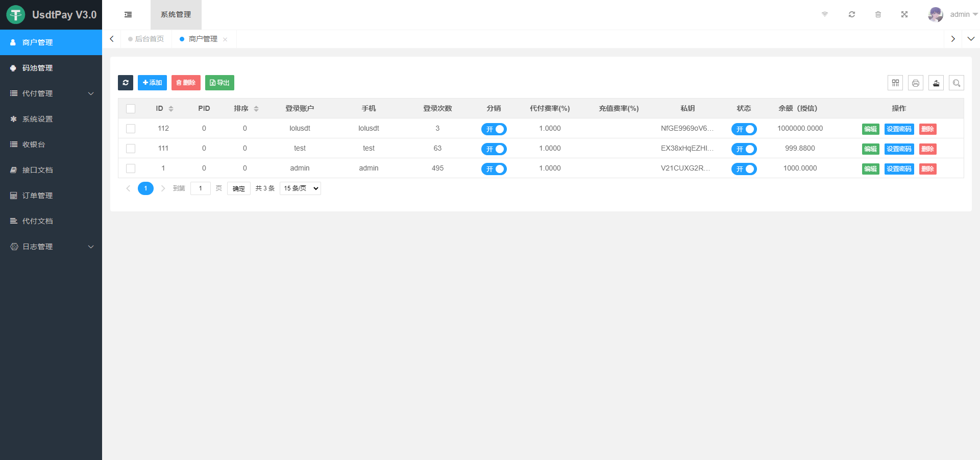Open the 商户管理 merchant management sidebar icon

(13, 42)
